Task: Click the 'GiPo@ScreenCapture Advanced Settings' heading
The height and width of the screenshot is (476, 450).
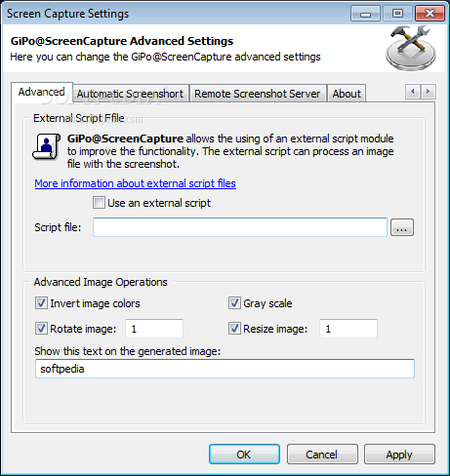Action: point(122,41)
